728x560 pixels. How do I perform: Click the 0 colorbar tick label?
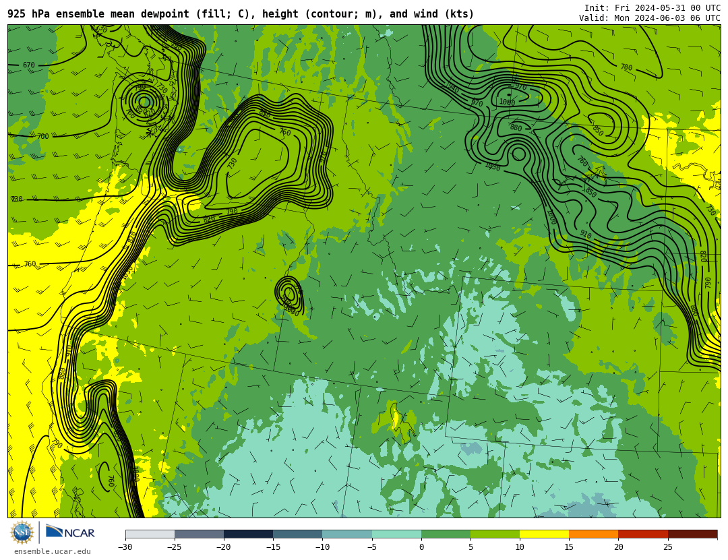point(421,547)
